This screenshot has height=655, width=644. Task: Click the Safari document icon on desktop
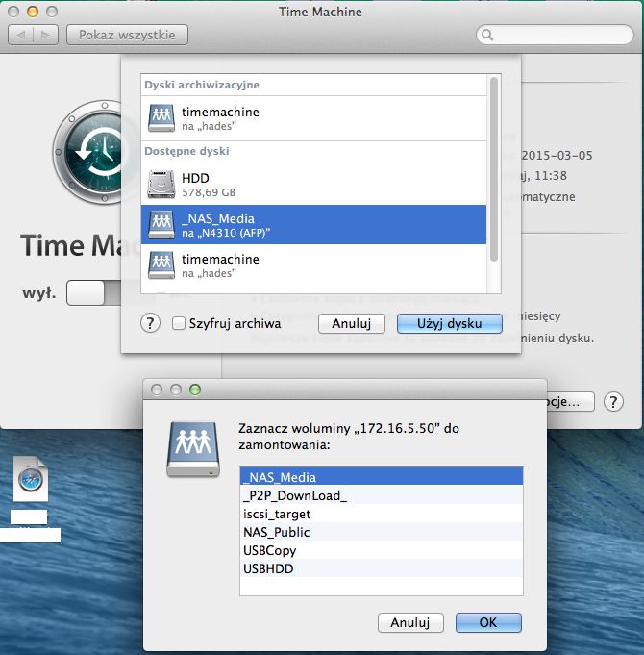(x=31, y=479)
